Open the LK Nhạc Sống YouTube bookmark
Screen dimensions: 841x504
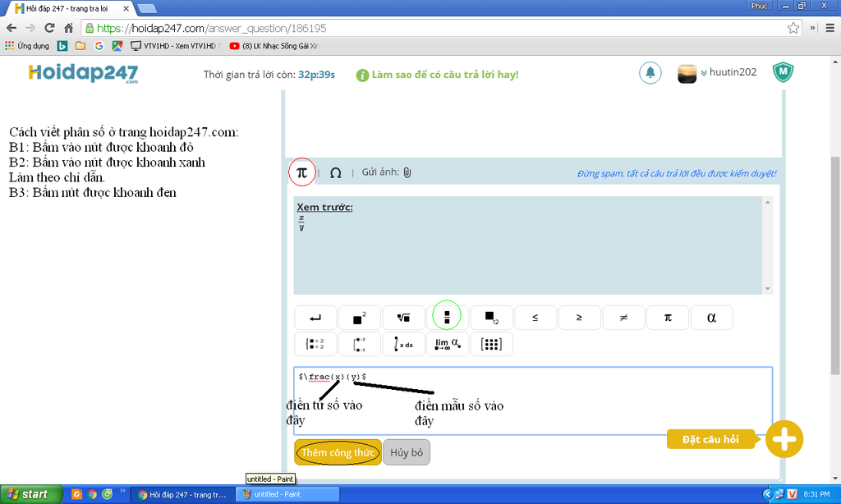coord(274,46)
